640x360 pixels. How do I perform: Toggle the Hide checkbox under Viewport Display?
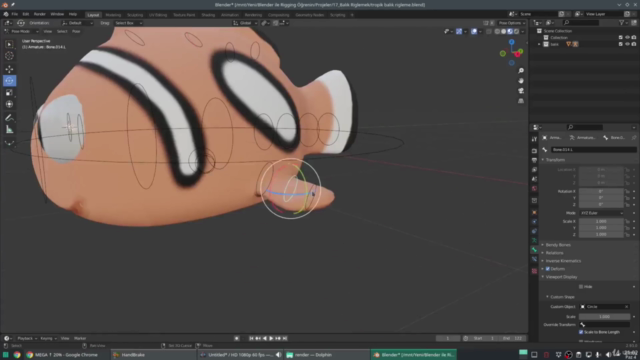click(x=581, y=287)
